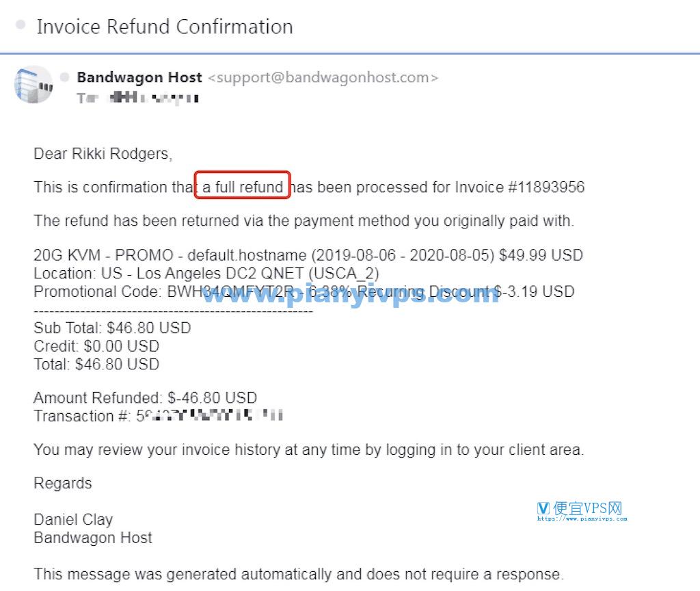Click the Invoice Refund Confirmation subject
The image size is (700, 591).
pyautogui.click(x=165, y=27)
